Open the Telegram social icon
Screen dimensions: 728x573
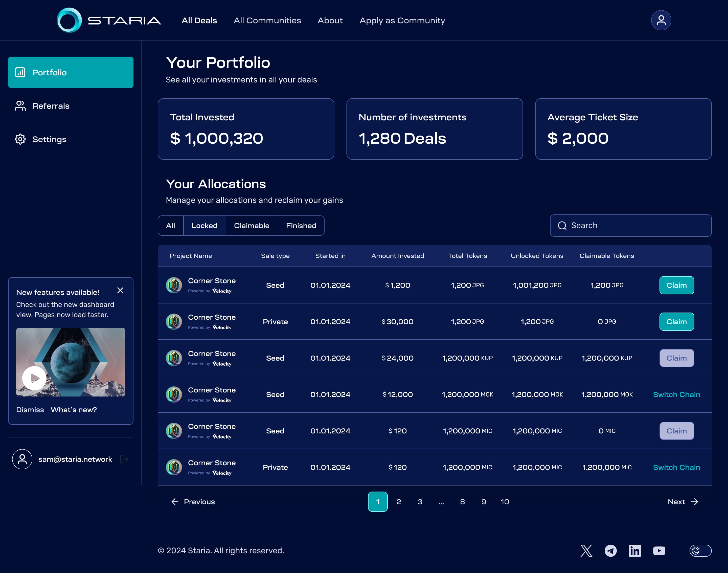[610, 550]
